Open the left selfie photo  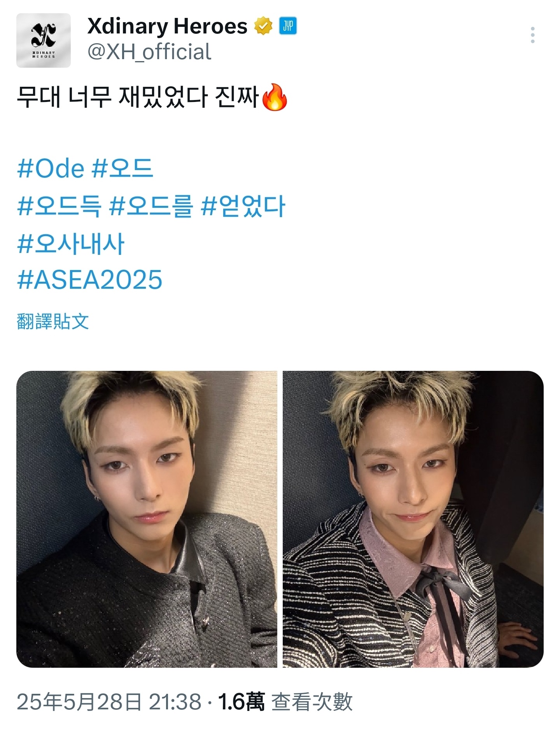click(147, 519)
